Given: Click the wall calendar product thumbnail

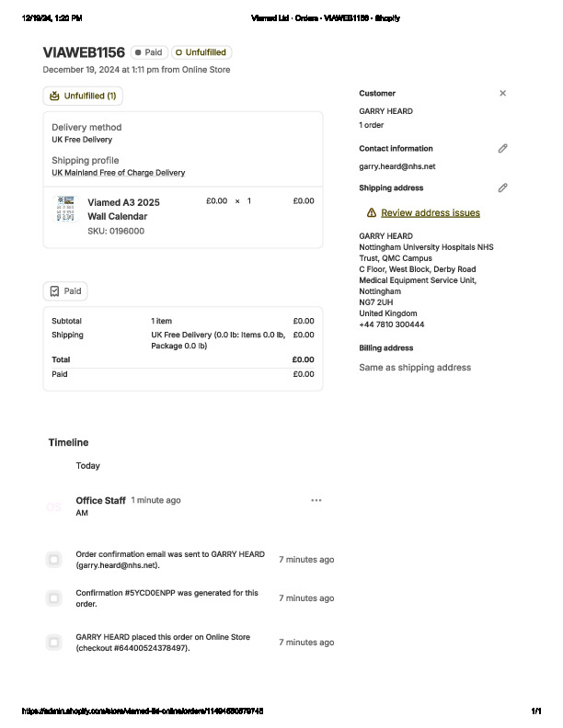Looking at the screenshot, I should point(65,208).
